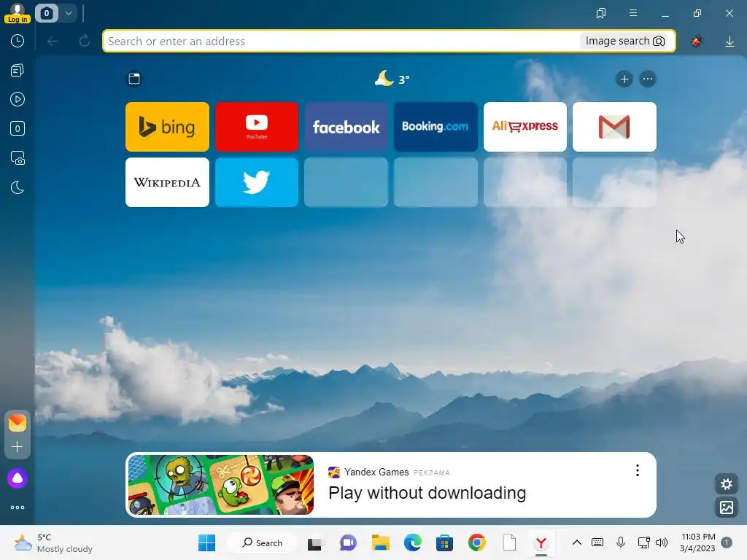
Task: Open the tableau window icon above tiles
Action: tap(134, 79)
